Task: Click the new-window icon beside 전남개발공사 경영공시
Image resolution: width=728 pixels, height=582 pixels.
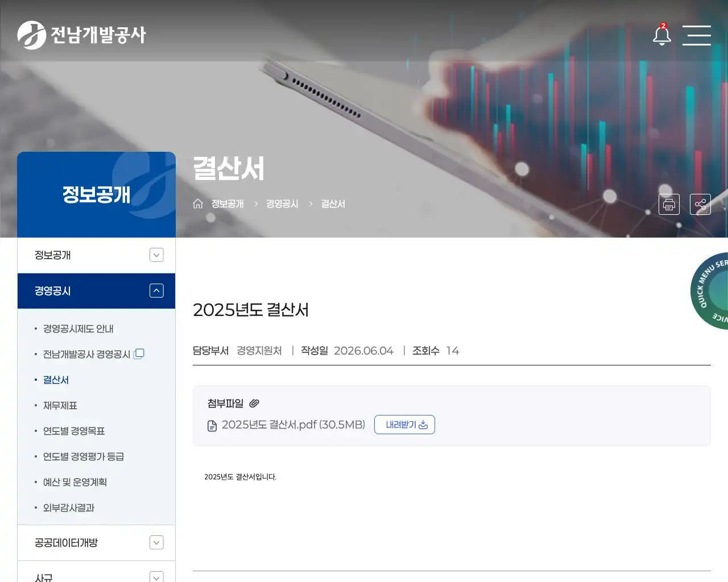Action: (139, 354)
